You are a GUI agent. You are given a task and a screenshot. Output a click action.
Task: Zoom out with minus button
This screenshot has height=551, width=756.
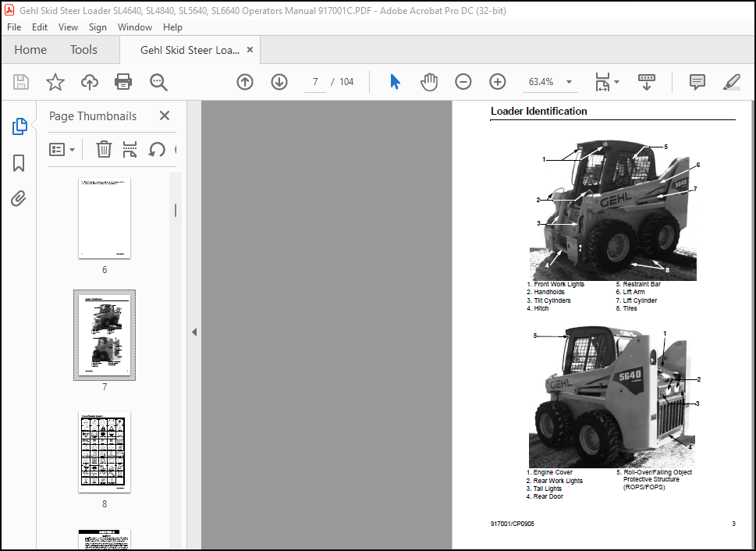click(x=463, y=82)
